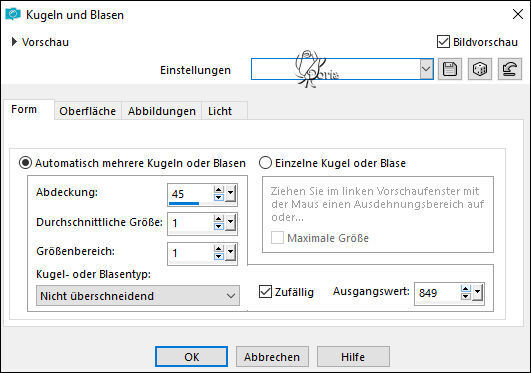The image size is (531, 373).
Task: Switch to the Licht tab
Action: (x=220, y=111)
